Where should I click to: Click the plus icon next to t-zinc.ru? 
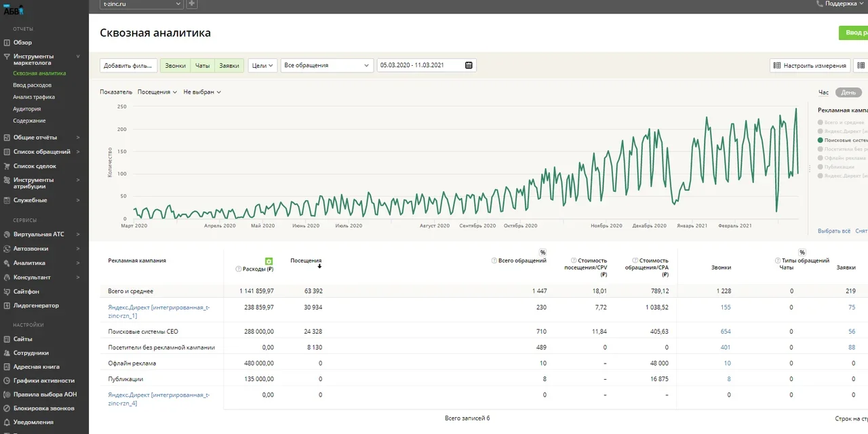[x=192, y=4]
